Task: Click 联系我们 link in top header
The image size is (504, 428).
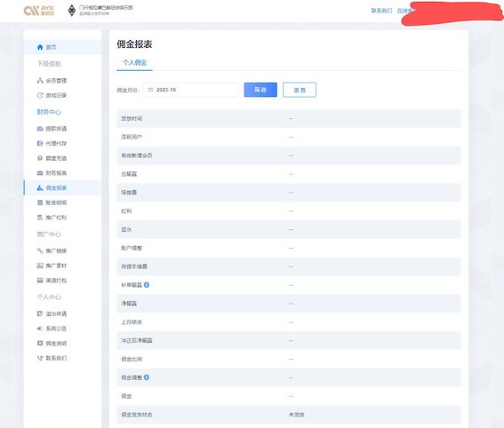Action: [381, 11]
